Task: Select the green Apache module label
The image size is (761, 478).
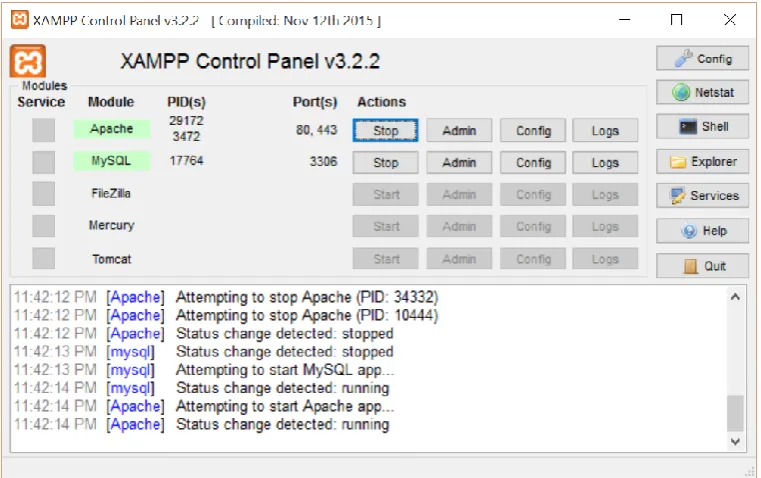Action: click(x=112, y=129)
